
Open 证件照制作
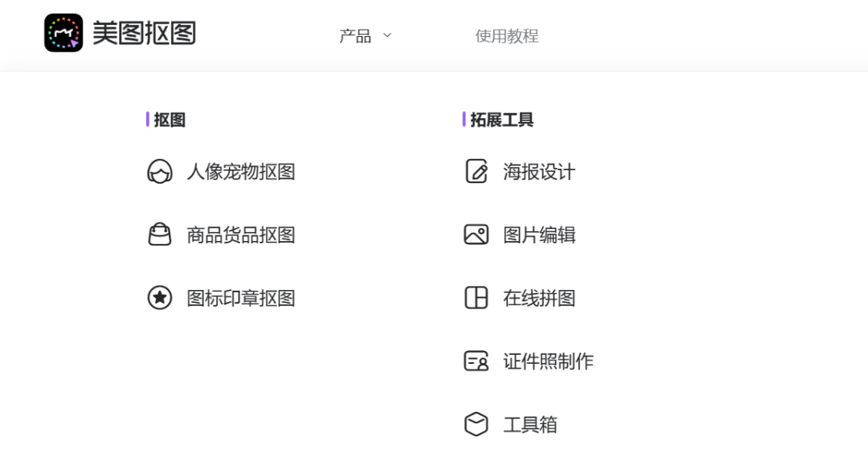[x=548, y=361]
